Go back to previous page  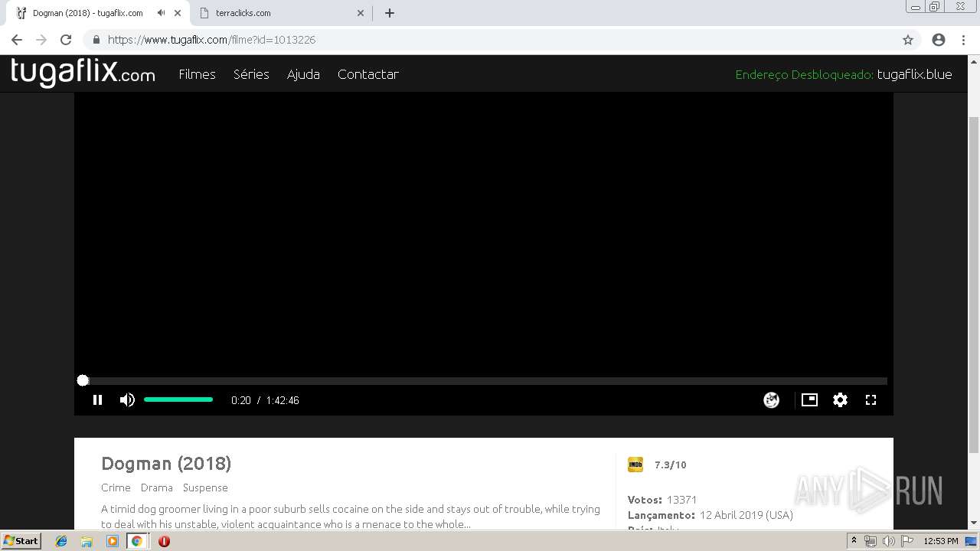17,40
